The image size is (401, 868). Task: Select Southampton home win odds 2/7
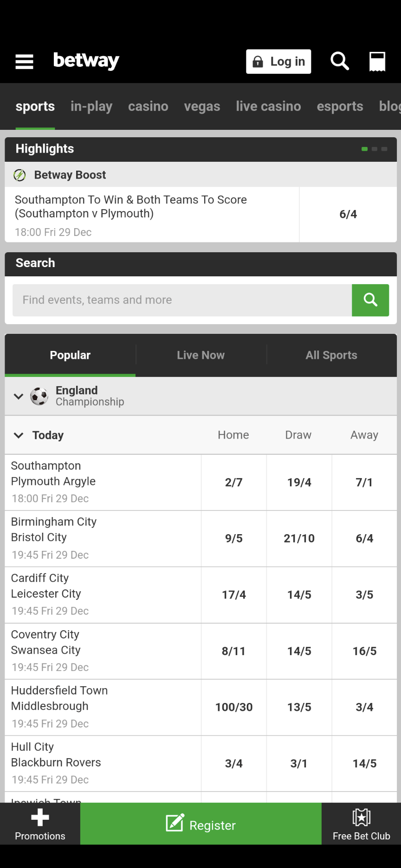tap(234, 483)
